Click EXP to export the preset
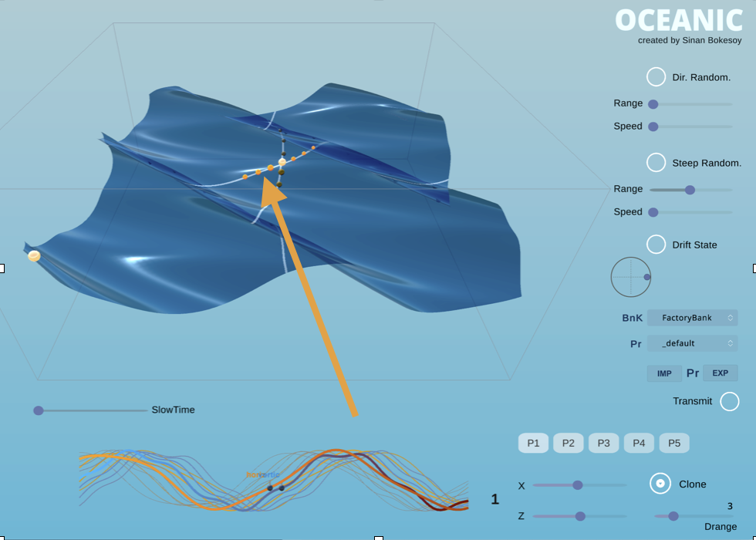The image size is (756, 540). coord(720,373)
